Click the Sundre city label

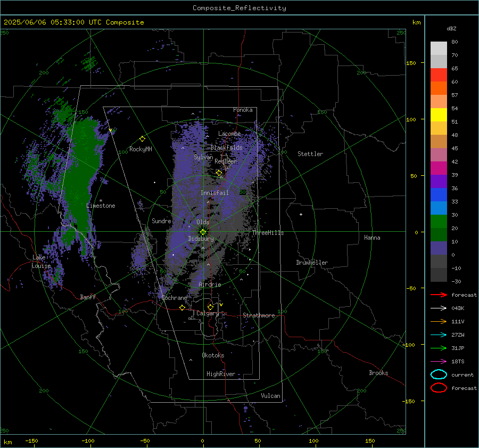click(x=161, y=221)
